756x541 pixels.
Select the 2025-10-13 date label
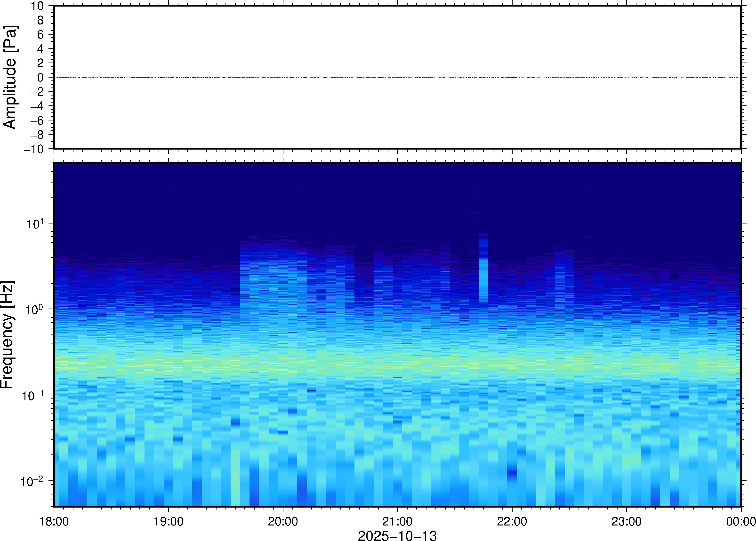coord(397,535)
